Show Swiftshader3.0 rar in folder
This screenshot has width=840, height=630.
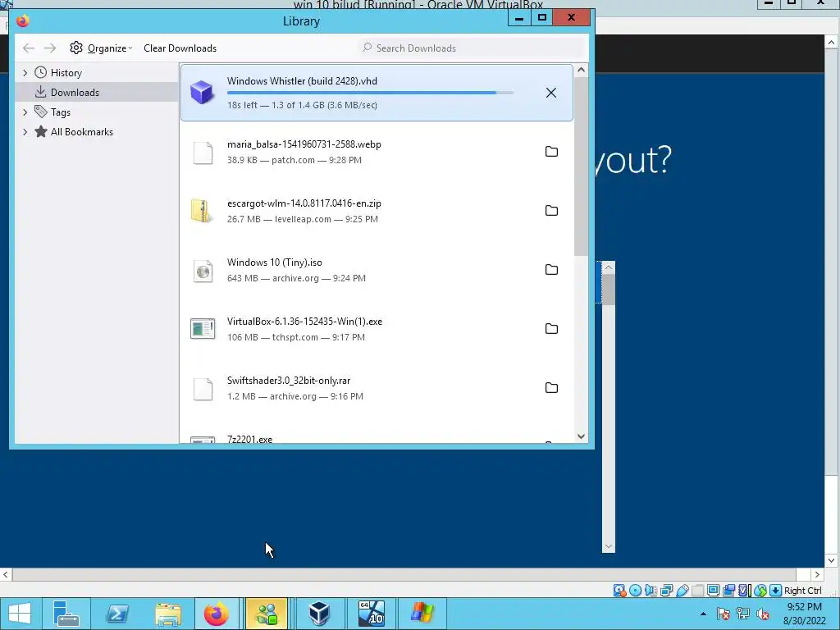(x=551, y=387)
